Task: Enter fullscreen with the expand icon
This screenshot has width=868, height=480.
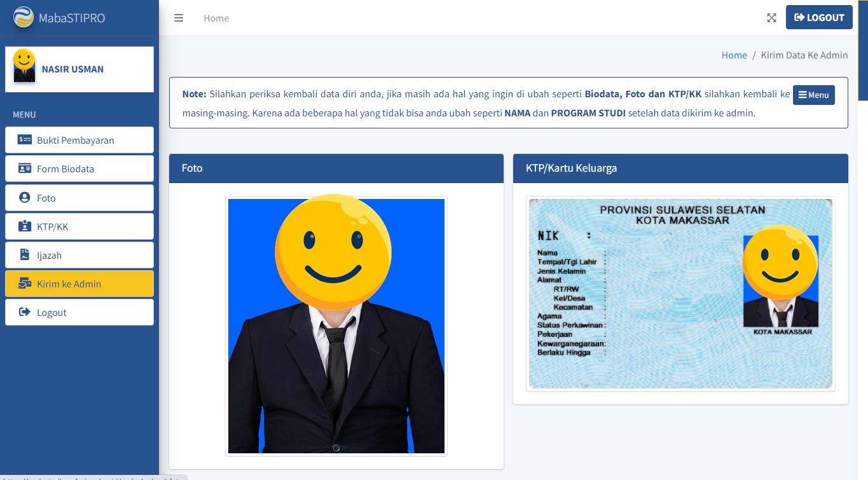Action: click(x=771, y=18)
